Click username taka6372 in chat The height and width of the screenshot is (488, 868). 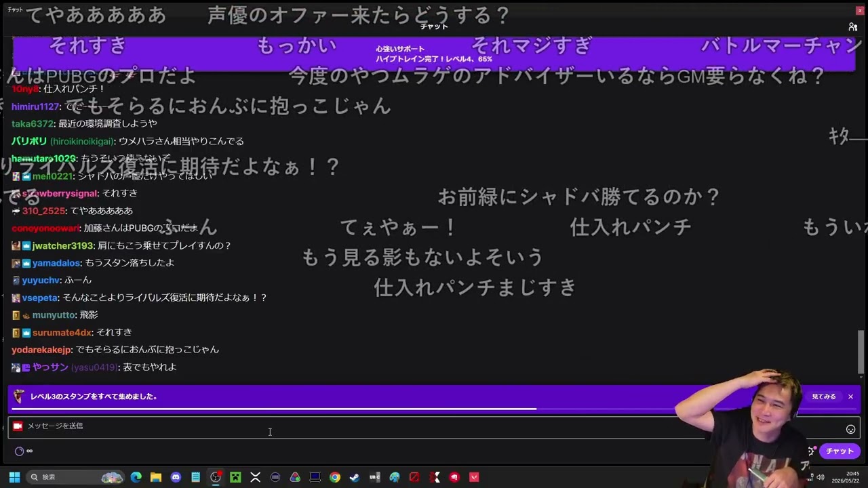[33, 123]
